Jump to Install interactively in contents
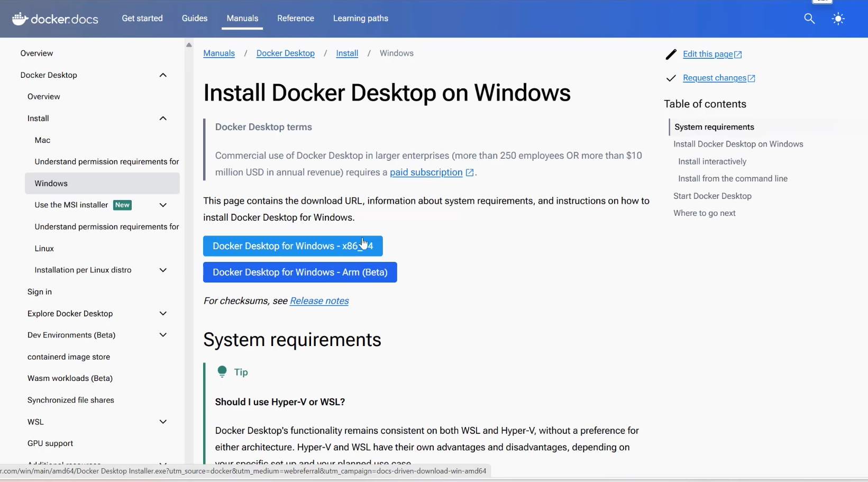The height and width of the screenshot is (482, 868). 712,161
